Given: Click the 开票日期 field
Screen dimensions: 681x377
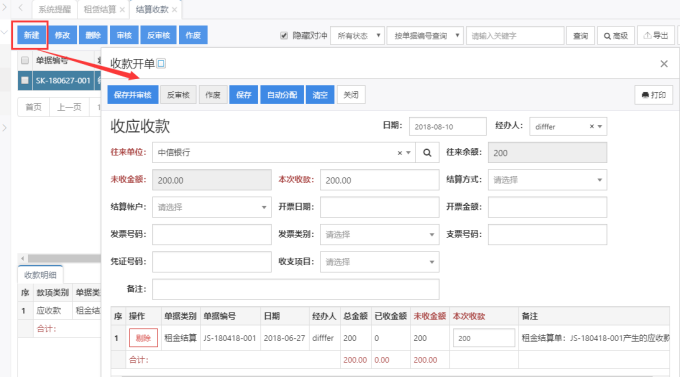Looking at the screenshot, I should (380, 207).
